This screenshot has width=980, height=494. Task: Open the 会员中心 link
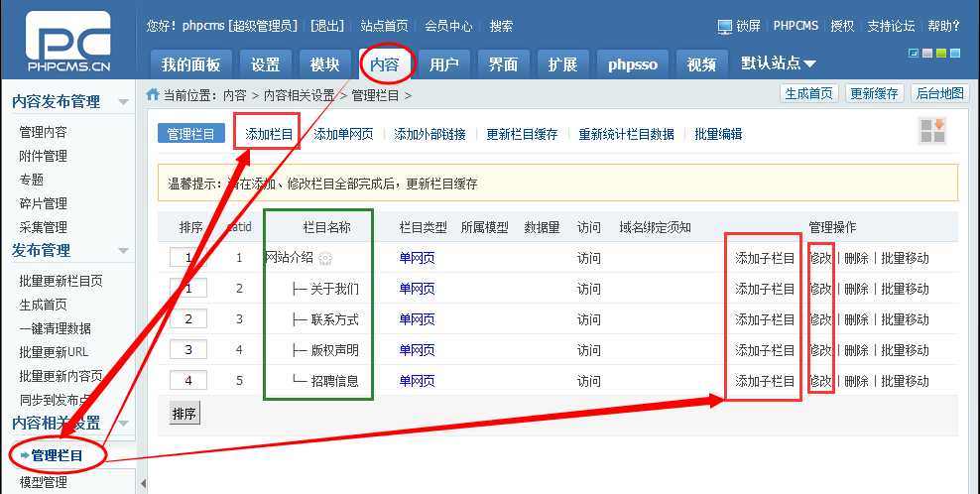448,26
